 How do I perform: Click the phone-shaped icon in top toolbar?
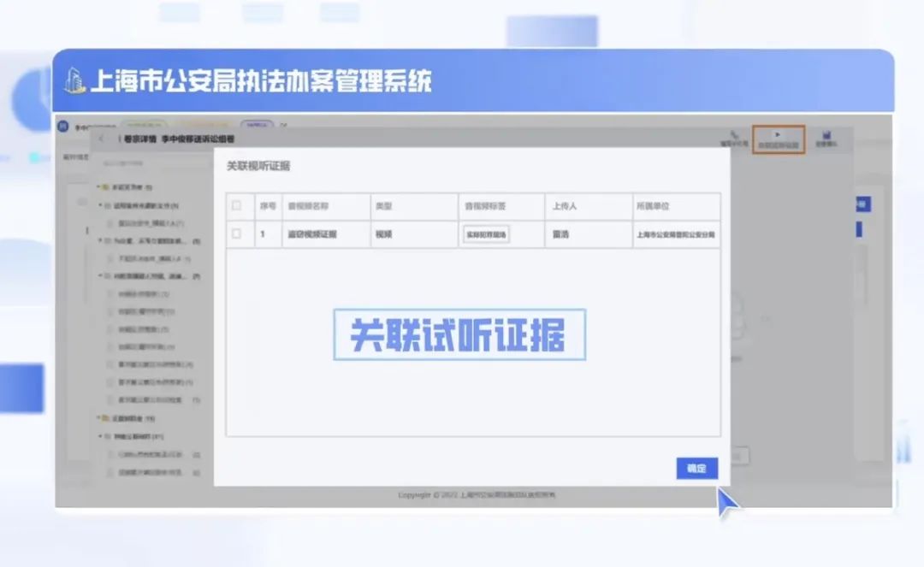(734, 135)
